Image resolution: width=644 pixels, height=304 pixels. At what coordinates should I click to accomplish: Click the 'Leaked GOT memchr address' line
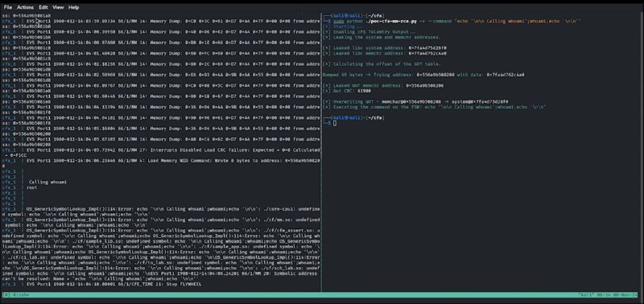click(x=383, y=86)
